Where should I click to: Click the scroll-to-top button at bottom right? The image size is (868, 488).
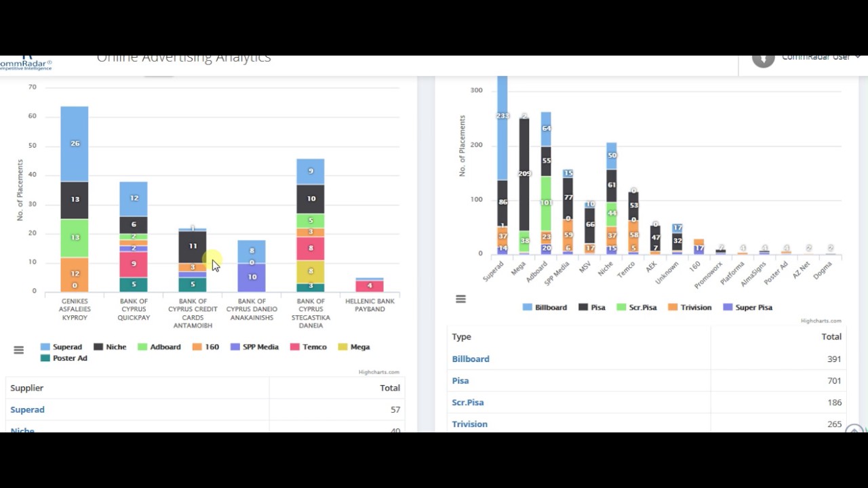(x=854, y=430)
